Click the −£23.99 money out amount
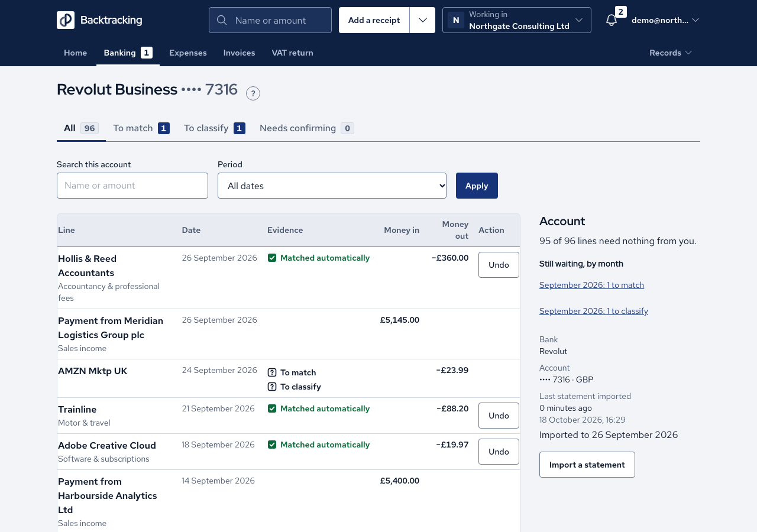 pyautogui.click(x=452, y=370)
